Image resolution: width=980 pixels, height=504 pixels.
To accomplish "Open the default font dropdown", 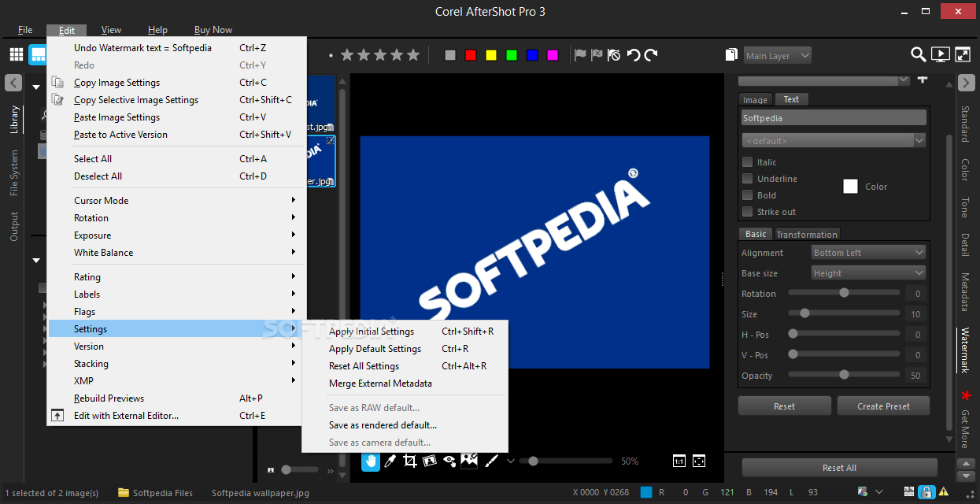I will [x=834, y=141].
